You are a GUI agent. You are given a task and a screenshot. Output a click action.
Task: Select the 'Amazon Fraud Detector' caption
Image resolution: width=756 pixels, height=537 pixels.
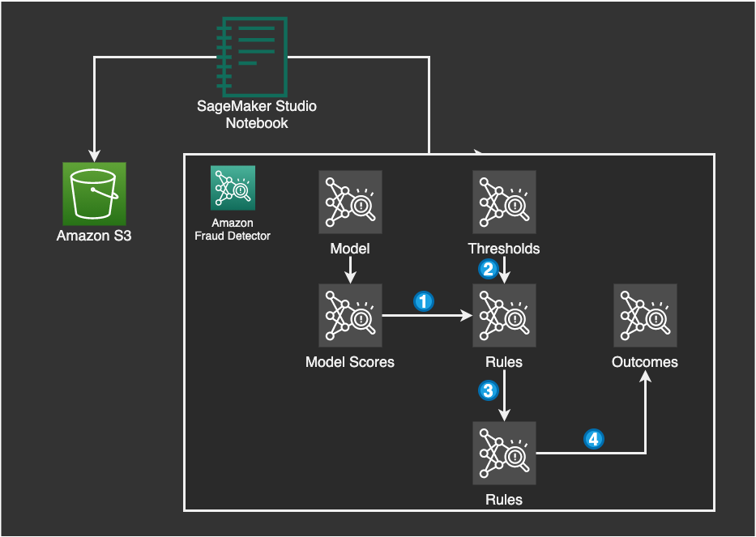point(233,229)
